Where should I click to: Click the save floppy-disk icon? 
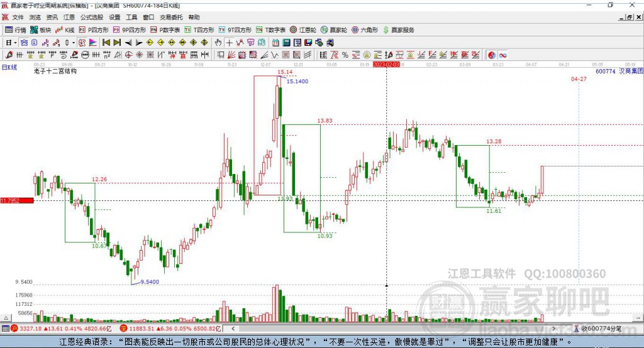click(308, 43)
